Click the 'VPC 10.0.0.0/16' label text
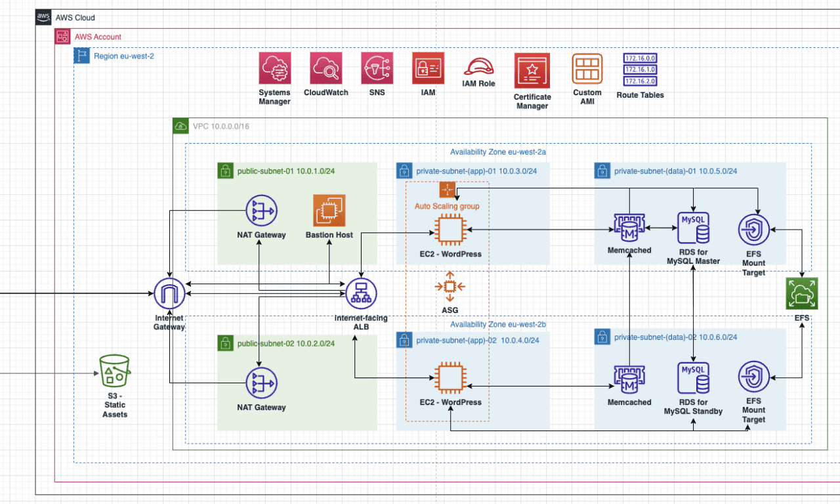The width and height of the screenshot is (840, 504). [x=221, y=126]
